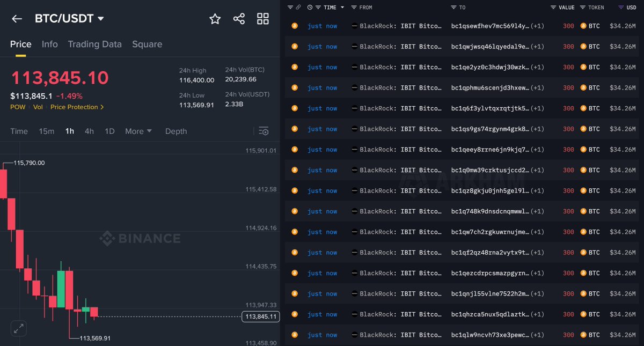The height and width of the screenshot is (346, 644).
Task: Open the FROM column filter
Action: 354,8
